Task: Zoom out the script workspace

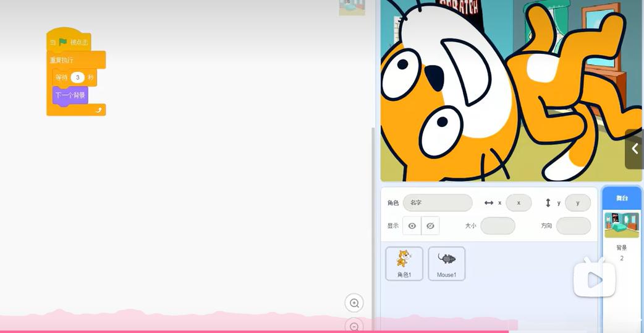Action: (x=354, y=326)
